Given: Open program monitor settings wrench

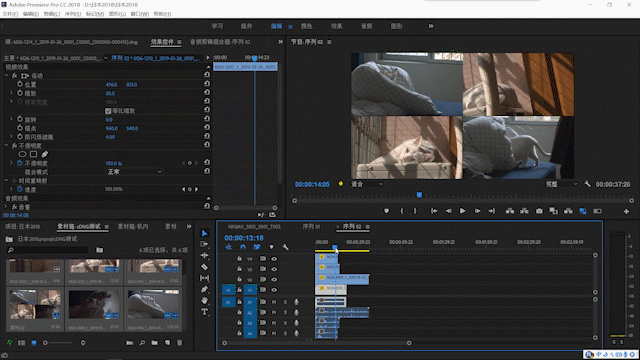Looking at the screenshot, I should point(587,184).
